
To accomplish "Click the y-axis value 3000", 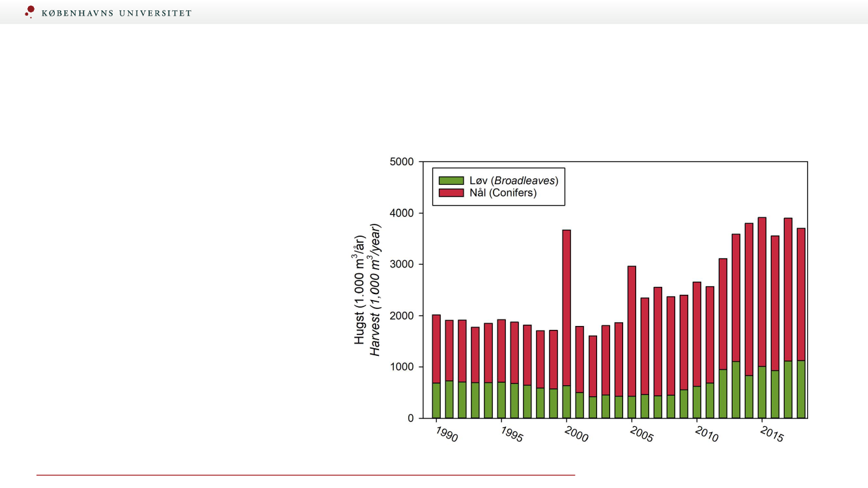I will 402,264.
